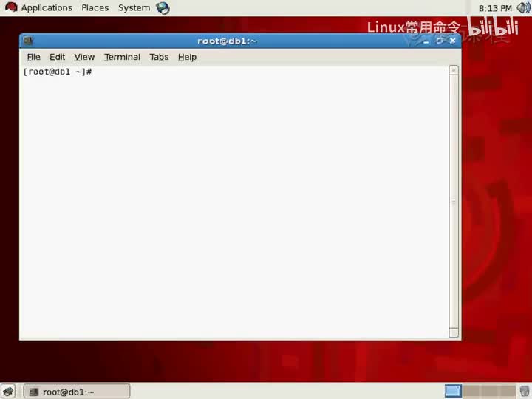Open the System menu in top panel
Viewport: 532px width, 399px height.
pos(134,8)
